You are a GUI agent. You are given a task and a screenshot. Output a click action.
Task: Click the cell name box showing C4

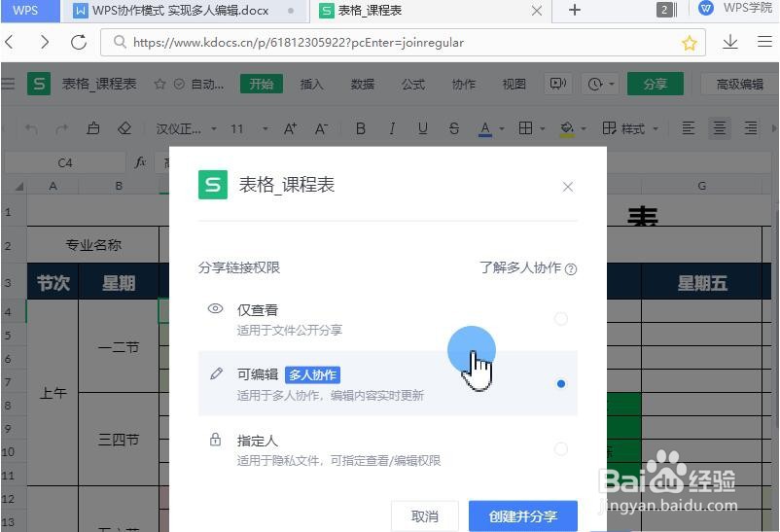tap(65, 162)
